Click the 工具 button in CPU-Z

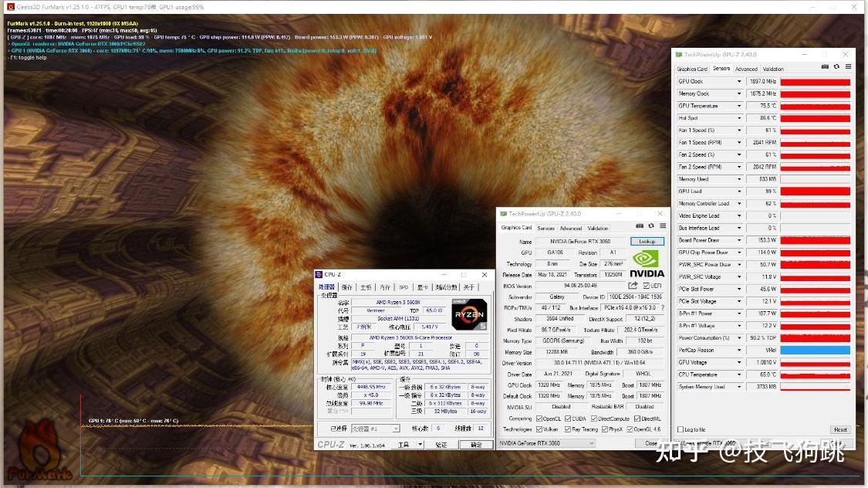click(x=404, y=444)
